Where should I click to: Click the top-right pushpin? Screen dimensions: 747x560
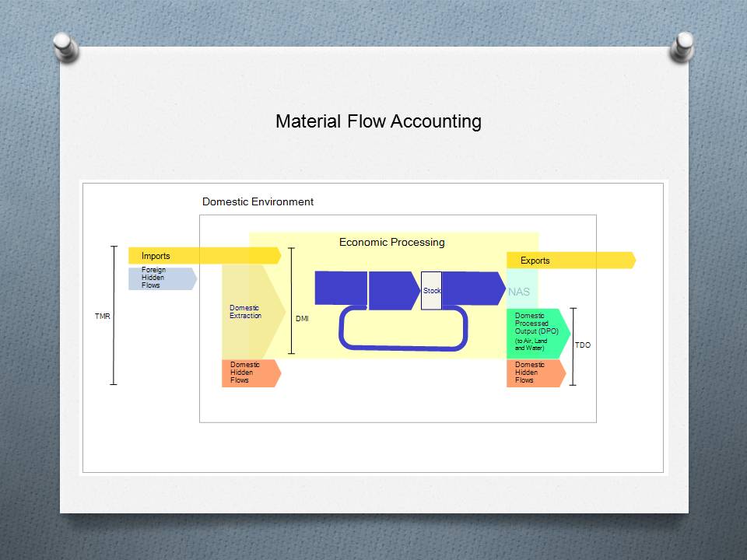tap(682, 47)
